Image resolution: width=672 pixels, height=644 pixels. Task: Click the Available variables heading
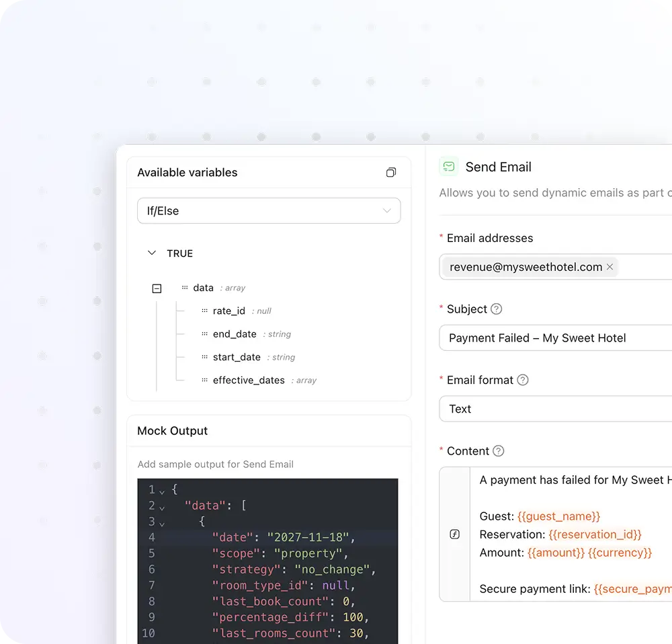click(x=187, y=172)
